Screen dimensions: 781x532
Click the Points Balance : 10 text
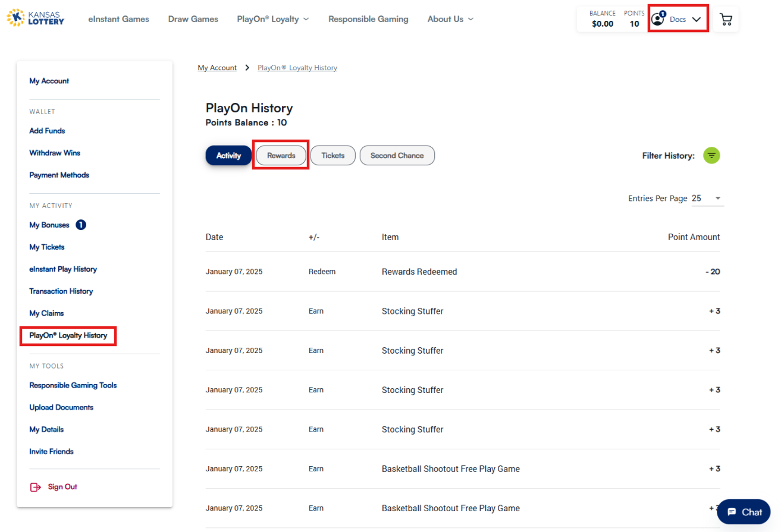click(x=246, y=122)
